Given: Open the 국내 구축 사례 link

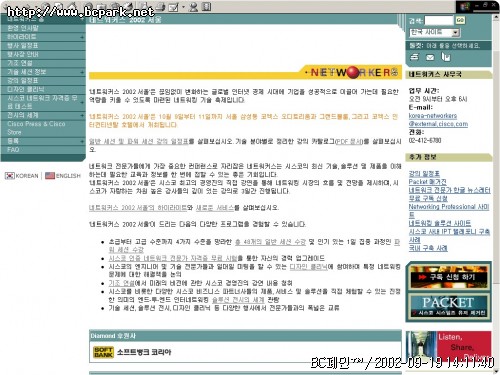Looking at the screenshot, I should click(428, 248).
